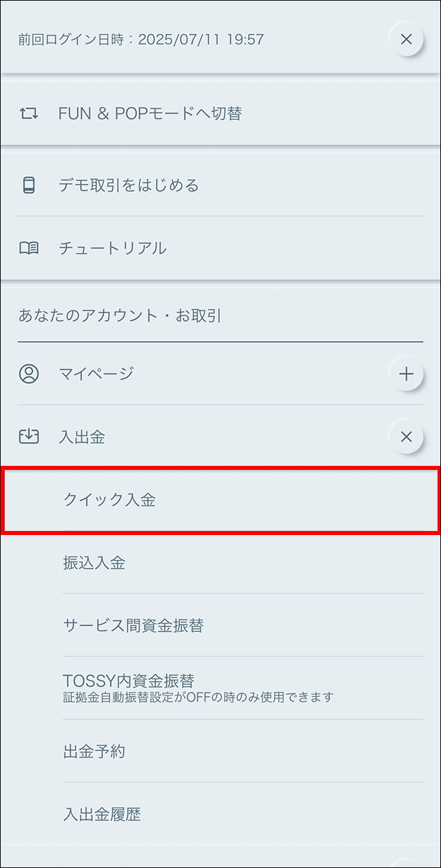The image size is (441, 868).
Task: Expand マイページ with the plus button
Action: (x=406, y=374)
